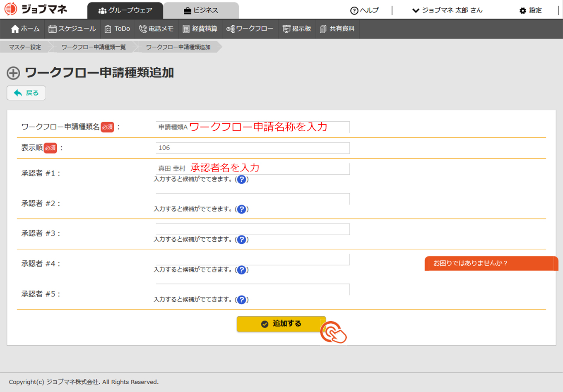Viewport: 563px width, 392px height.
Task: Click the ヘルプ question mark icon
Action: tap(354, 11)
